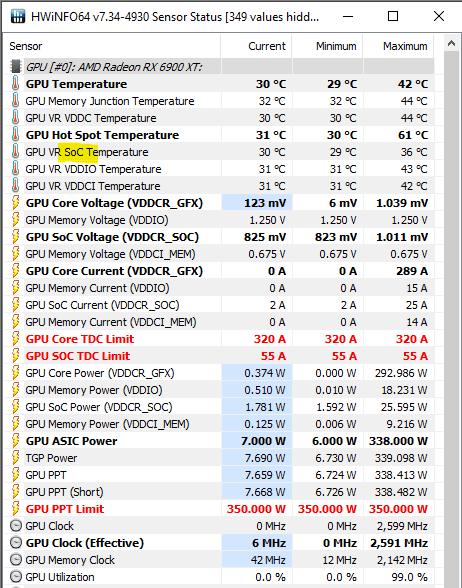
Task: Click the 2,599 MHz maximum GPU Clock value
Action: pyautogui.click(x=402, y=526)
